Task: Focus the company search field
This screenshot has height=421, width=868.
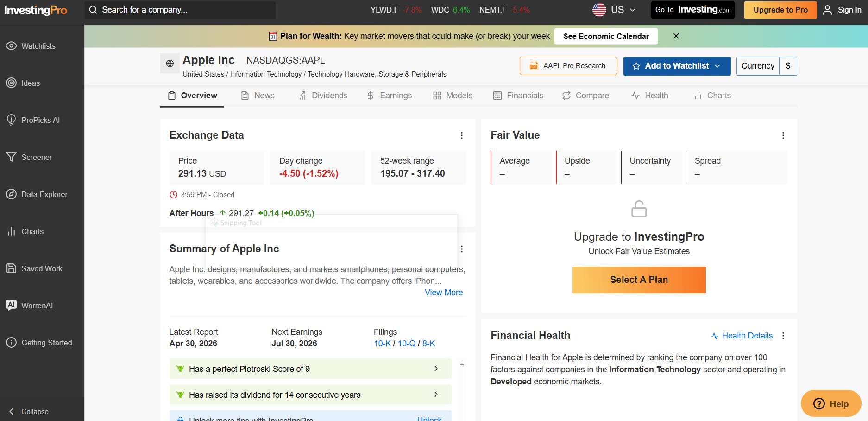Action: (x=180, y=10)
